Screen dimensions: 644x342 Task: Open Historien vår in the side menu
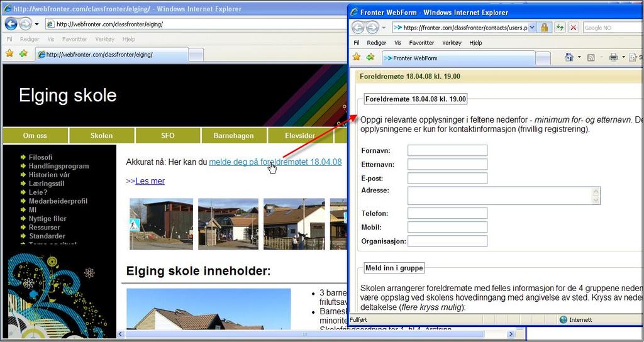point(49,175)
